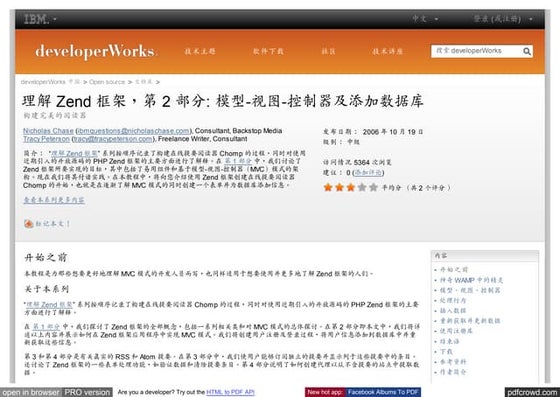Click the HTML to PDF API link
560x397 pixels.
[230, 392]
